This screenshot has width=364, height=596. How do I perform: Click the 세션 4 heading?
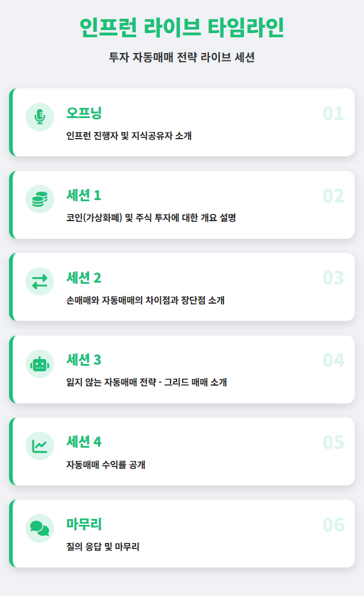[84, 442]
